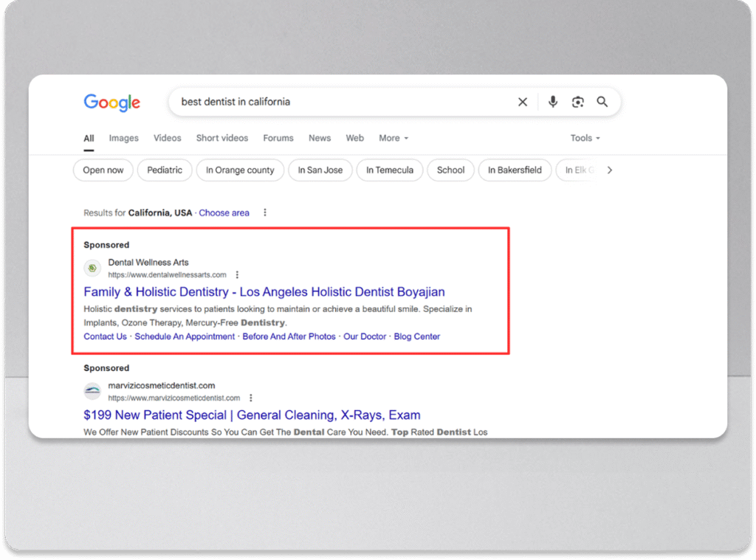Click the Google logo
756x560 pixels.
pyautogui.click(x=111, y=103)
